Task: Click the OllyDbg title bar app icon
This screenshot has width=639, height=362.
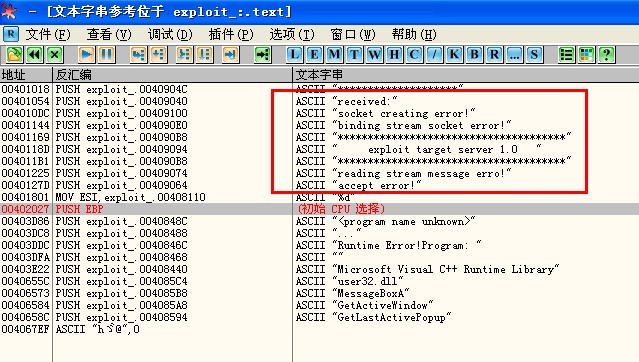Action: (9, 11)
